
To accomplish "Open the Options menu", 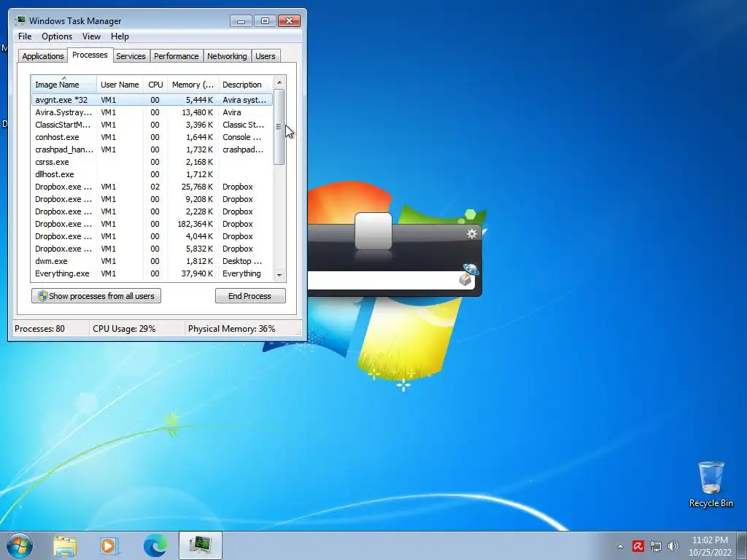I will (x=57, y=36).
